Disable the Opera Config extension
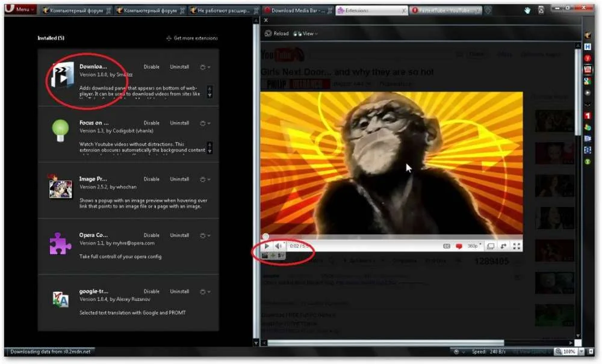The width and height of the screenshot is (602, 364). pyautogui.click(x=151, y=235)
